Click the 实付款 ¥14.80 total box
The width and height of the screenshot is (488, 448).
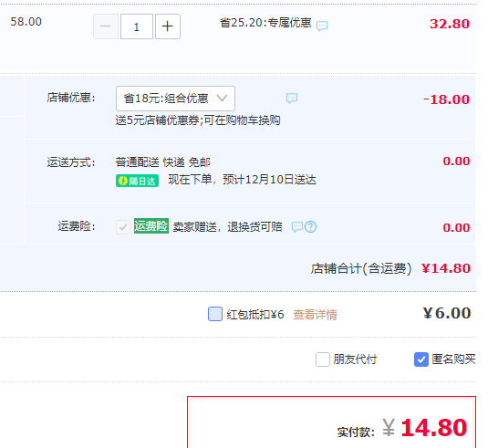point(331,422)
